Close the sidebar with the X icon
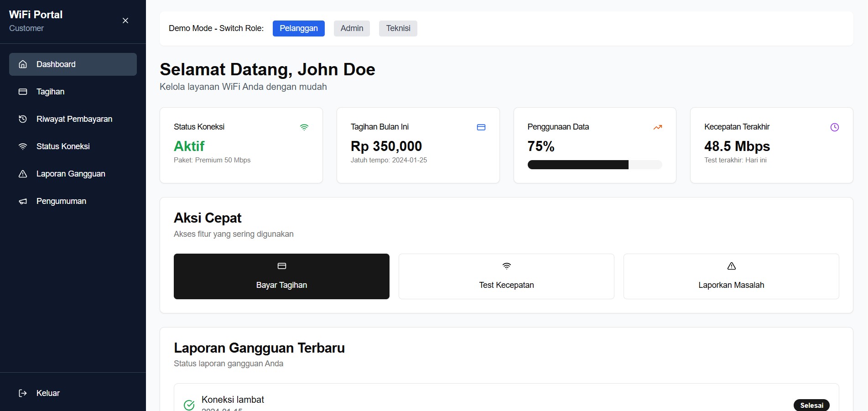This screenshot has height=411, width=868. point(125,21)
